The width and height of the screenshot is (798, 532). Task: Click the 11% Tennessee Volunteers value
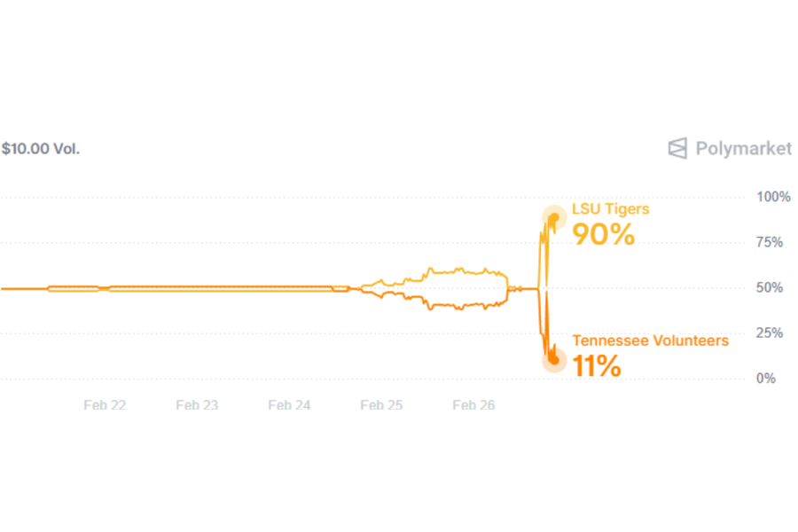pos(596,366)
